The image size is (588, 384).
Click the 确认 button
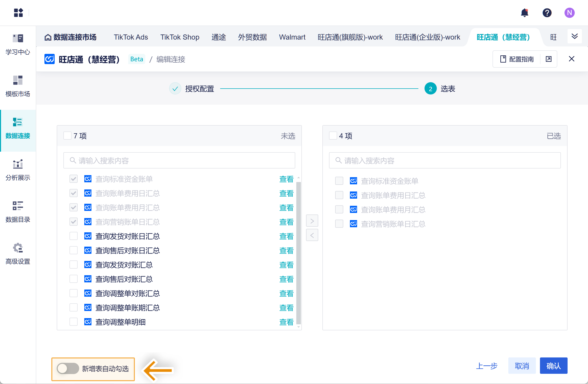554,366
